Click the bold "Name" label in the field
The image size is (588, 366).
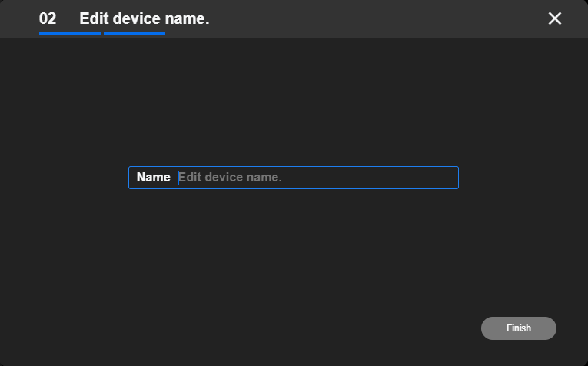click(154, 178)
